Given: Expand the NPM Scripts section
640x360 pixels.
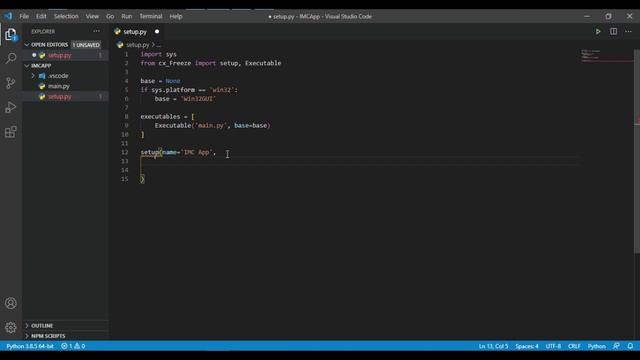Looking at the screenshot, I should [27, 336].
